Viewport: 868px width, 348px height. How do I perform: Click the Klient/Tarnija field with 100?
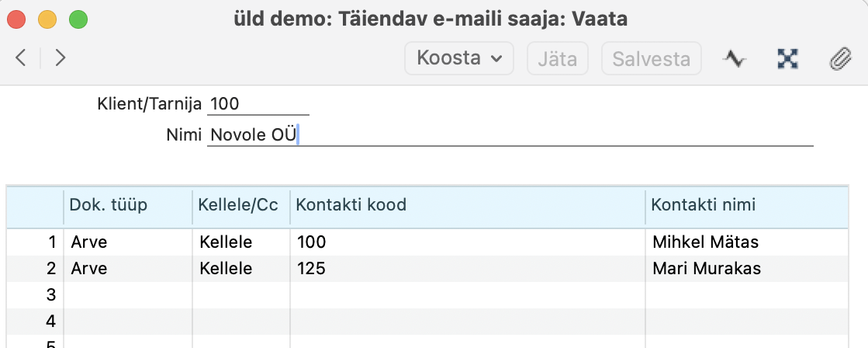coord(258,103)
